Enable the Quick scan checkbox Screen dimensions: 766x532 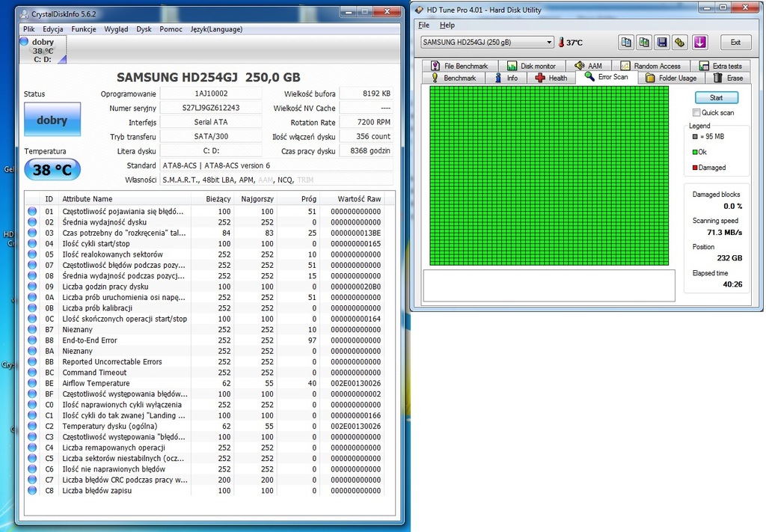tap(696, 113)
